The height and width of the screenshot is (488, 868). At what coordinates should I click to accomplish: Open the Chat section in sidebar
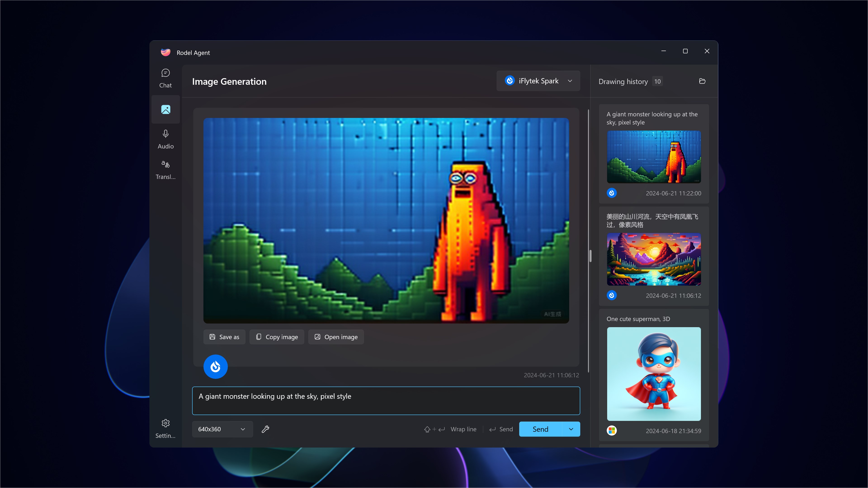(x=165, y=78)
